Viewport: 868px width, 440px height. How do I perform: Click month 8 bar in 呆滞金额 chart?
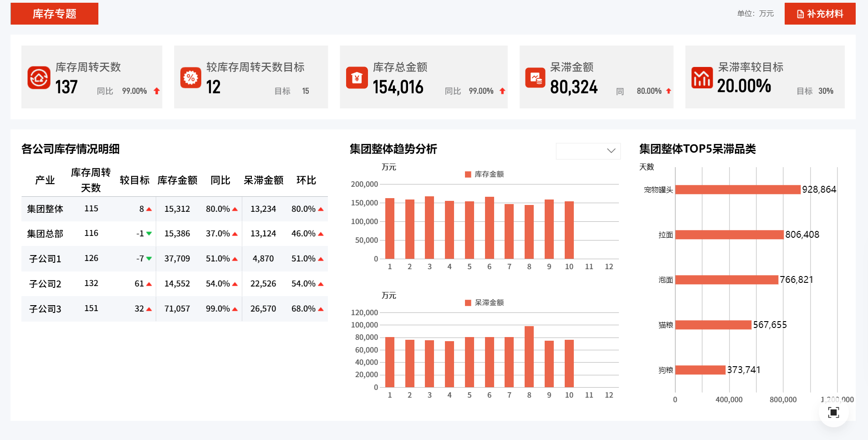(x=529, y=357)
